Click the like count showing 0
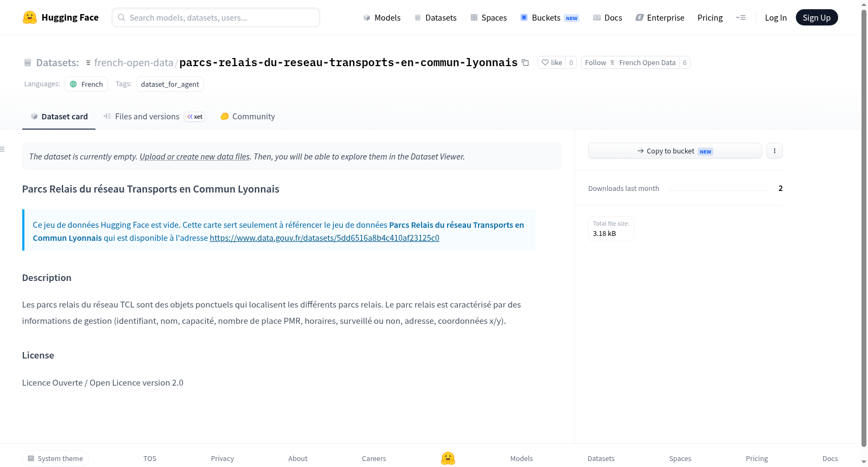868x467 pixels. (571, 62)
